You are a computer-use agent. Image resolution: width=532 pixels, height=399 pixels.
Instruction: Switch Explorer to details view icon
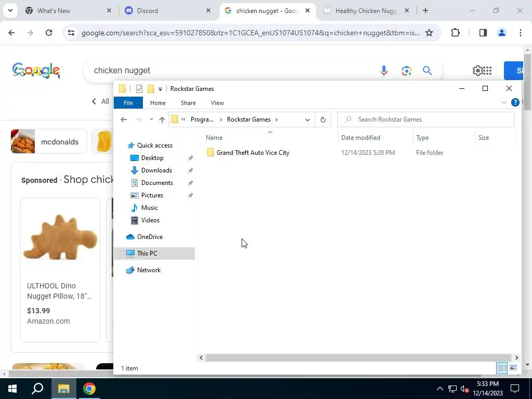[x=502, y=368]
